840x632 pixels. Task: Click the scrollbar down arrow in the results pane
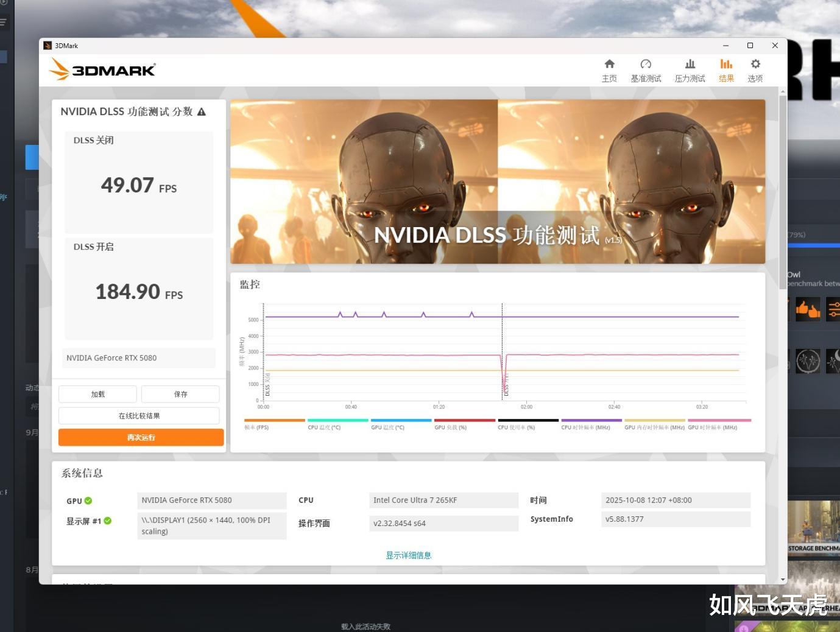[x=783, y=580]
